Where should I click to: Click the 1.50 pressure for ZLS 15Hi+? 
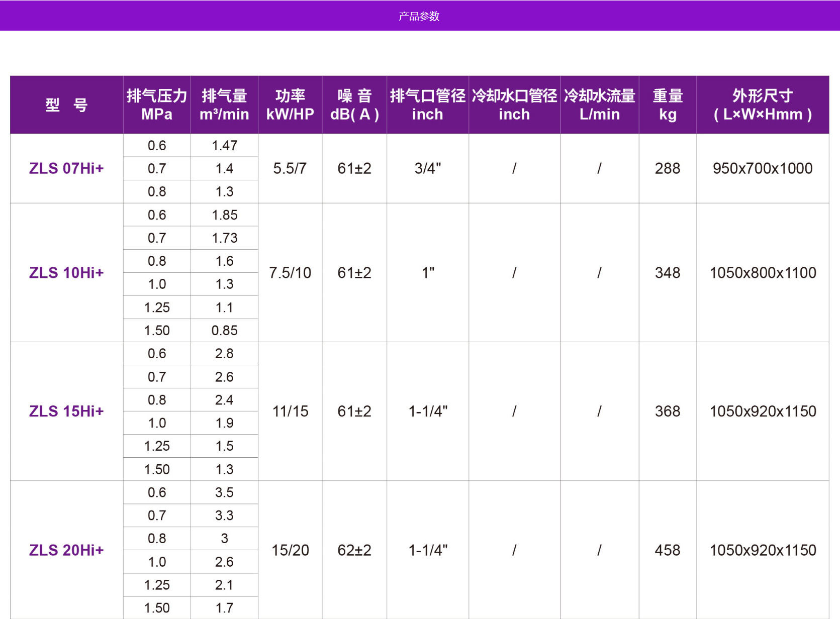(157, 469)
